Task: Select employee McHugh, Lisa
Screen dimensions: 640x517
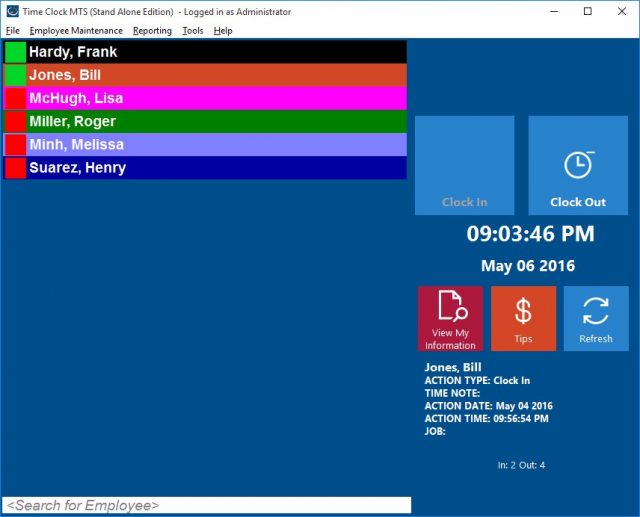Action: click(x=205, y=98)
